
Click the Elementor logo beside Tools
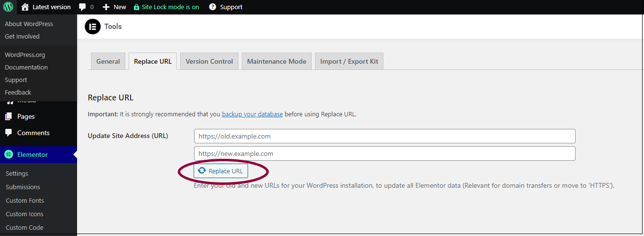pos(92,27)
